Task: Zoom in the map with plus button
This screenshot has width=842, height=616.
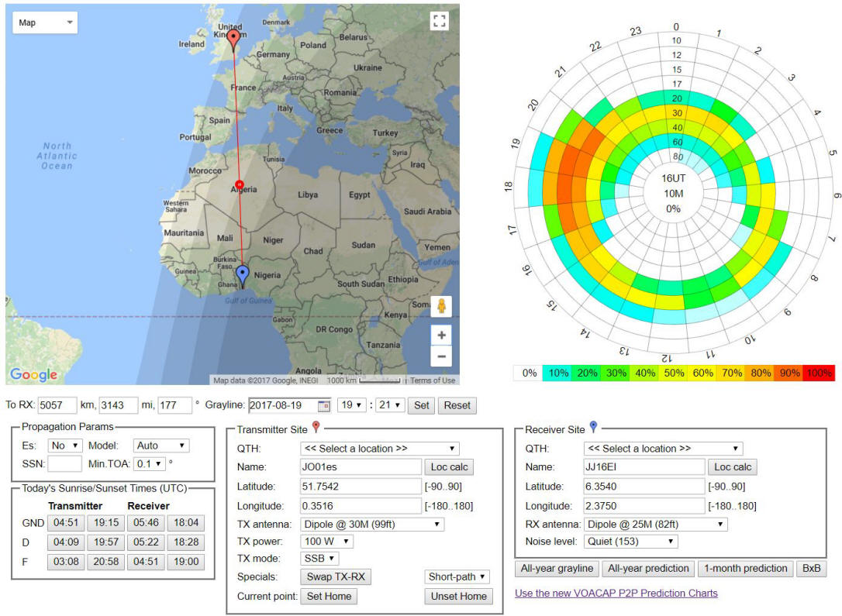Action: (x=441, y=336)
